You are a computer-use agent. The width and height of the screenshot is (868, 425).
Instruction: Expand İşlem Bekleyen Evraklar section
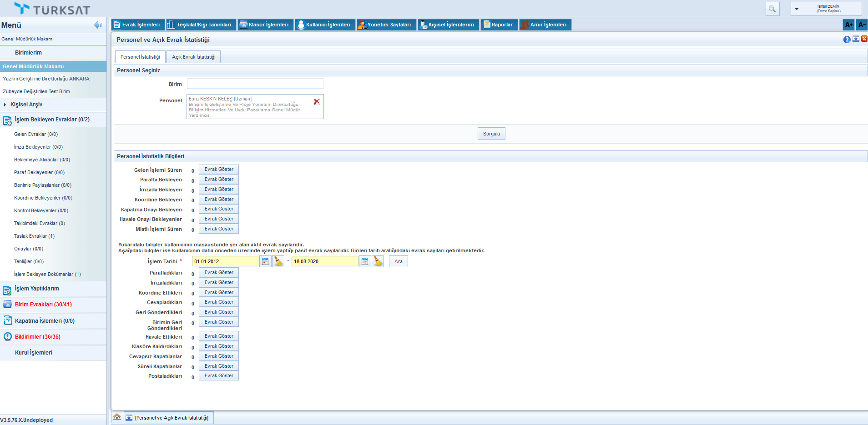point(52,120)
